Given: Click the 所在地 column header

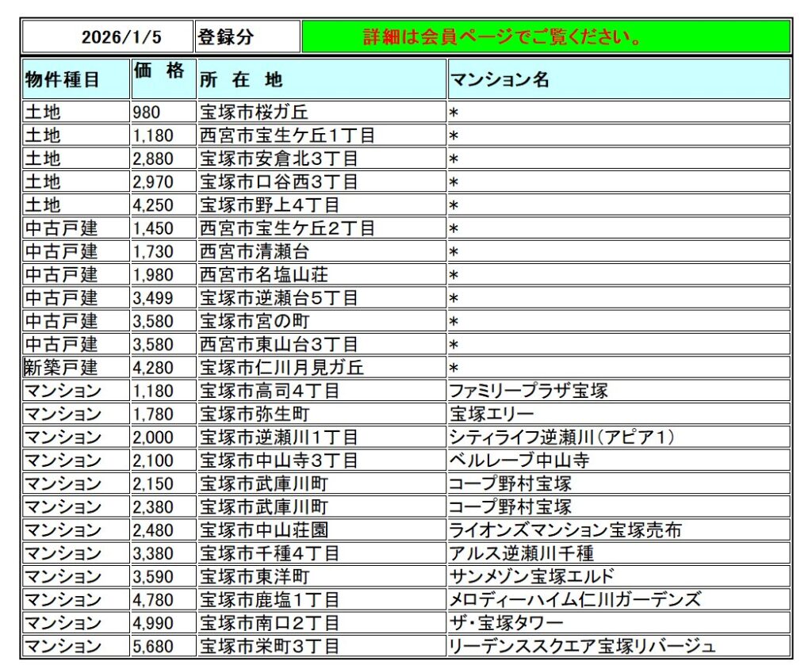Looking at the screenshot, I should point(321,79).
